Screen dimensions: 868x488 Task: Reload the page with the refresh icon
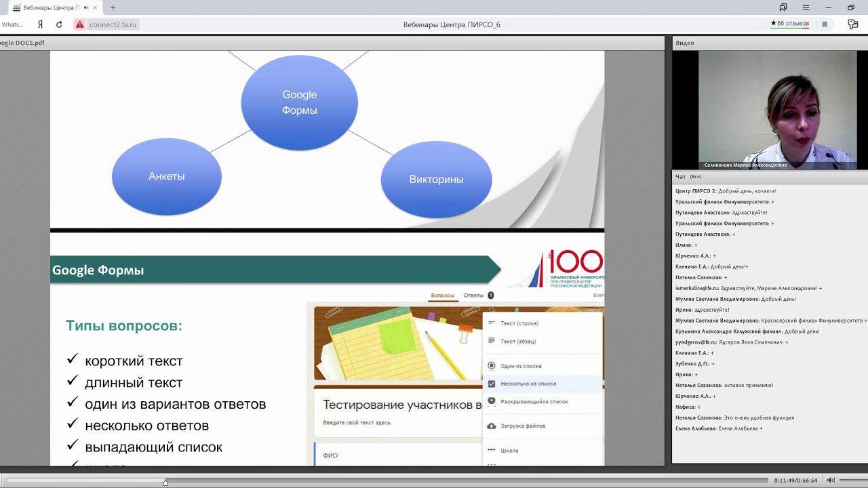point(59,24)
